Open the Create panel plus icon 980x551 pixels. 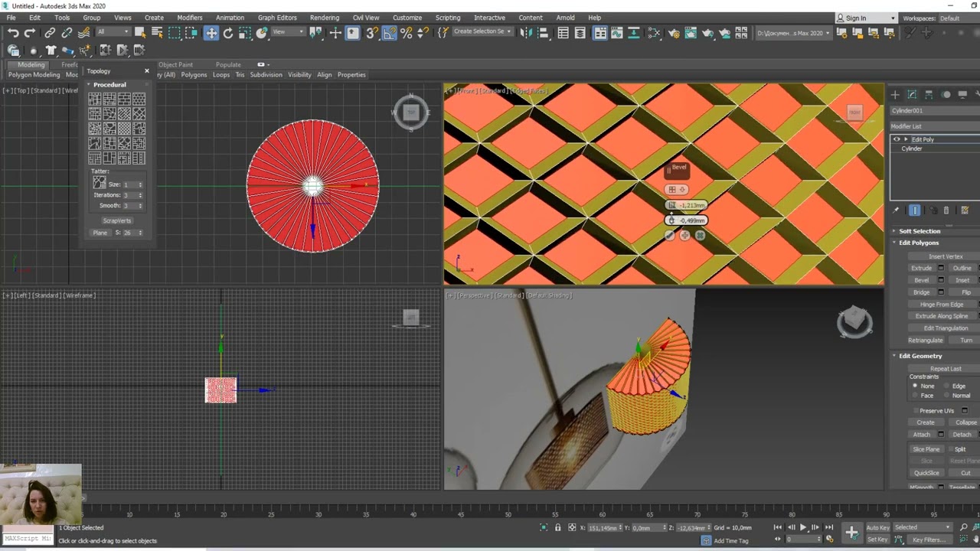895,94
